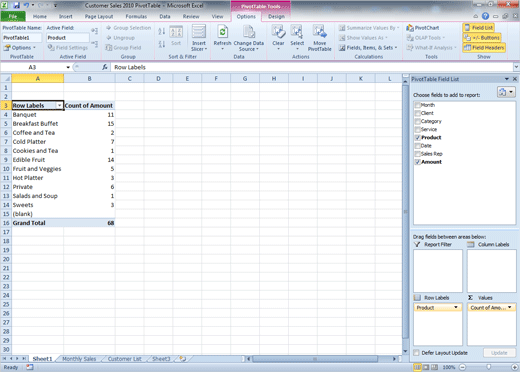
Task: Check the Month field checkbox
Action: tap(417, 105)
